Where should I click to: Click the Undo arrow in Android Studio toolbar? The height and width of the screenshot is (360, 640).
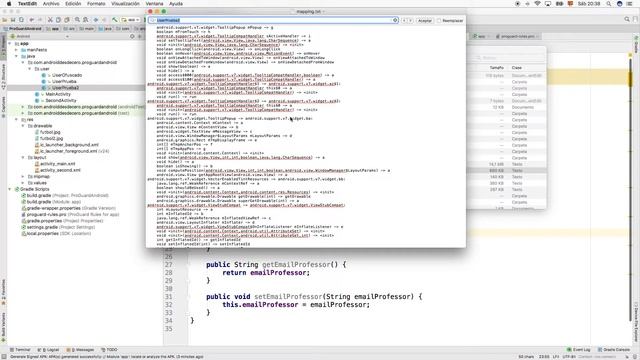31,20
